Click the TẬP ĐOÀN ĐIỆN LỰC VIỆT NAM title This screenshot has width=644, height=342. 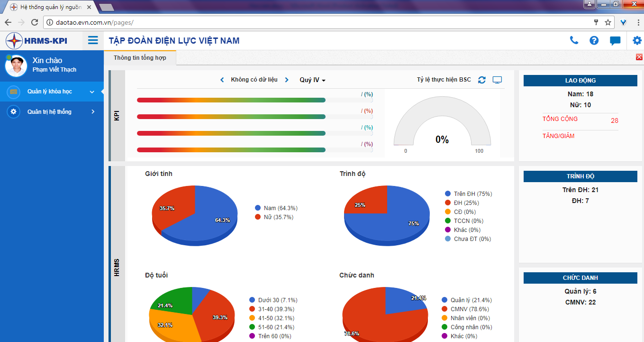coord(174,41)
